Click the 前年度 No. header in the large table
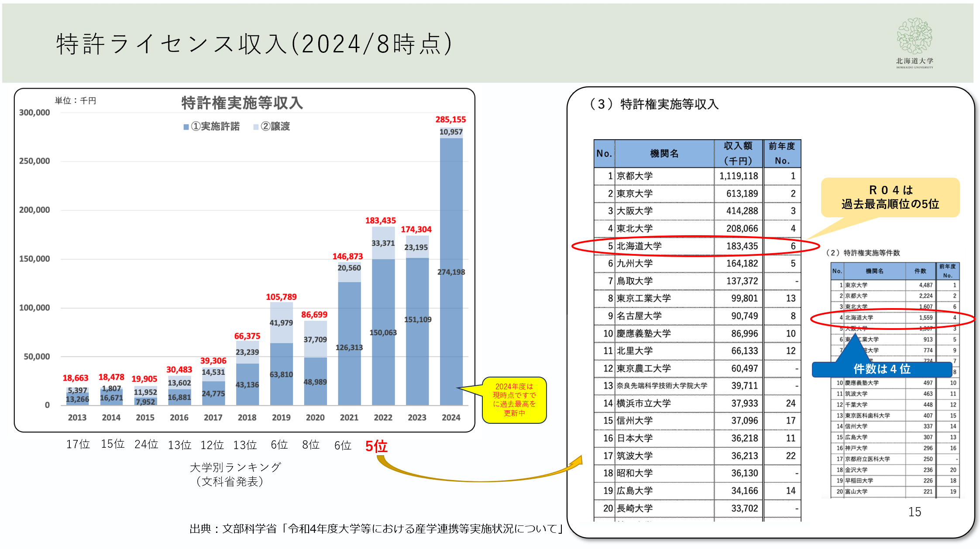 point(782,154)
